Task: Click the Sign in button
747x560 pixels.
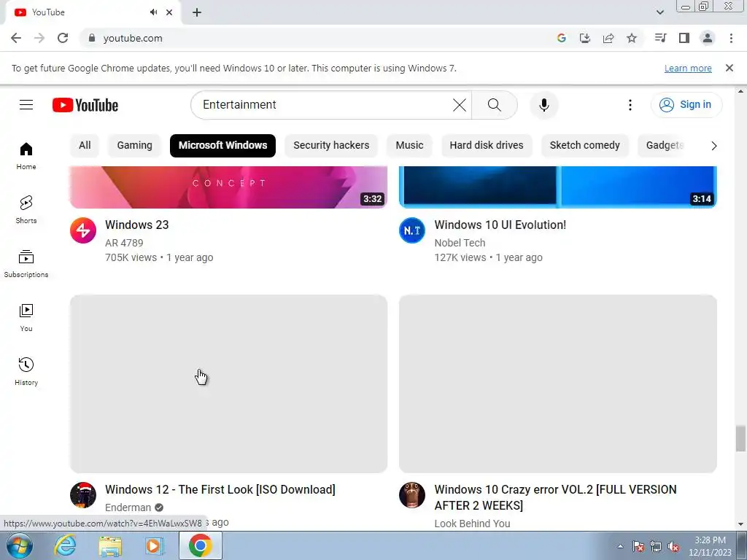Action: pyautogui.click(x=686, y=105)
